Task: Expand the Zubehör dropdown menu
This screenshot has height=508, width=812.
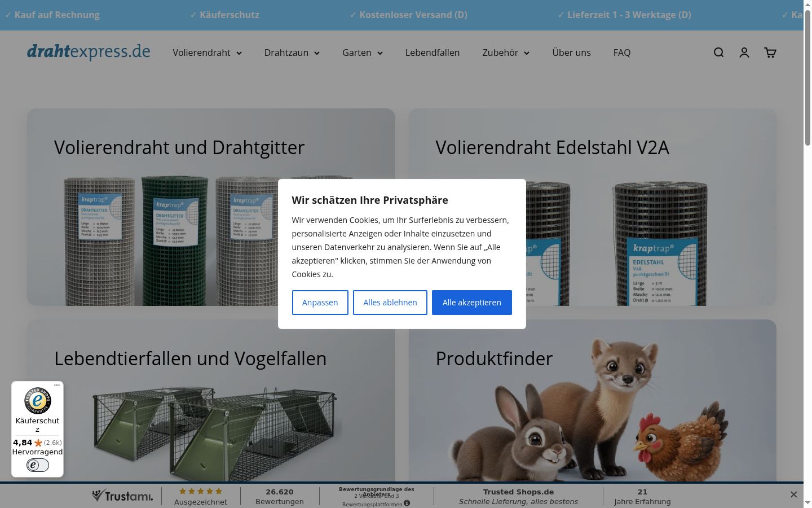Action: (x=506, y=52)
